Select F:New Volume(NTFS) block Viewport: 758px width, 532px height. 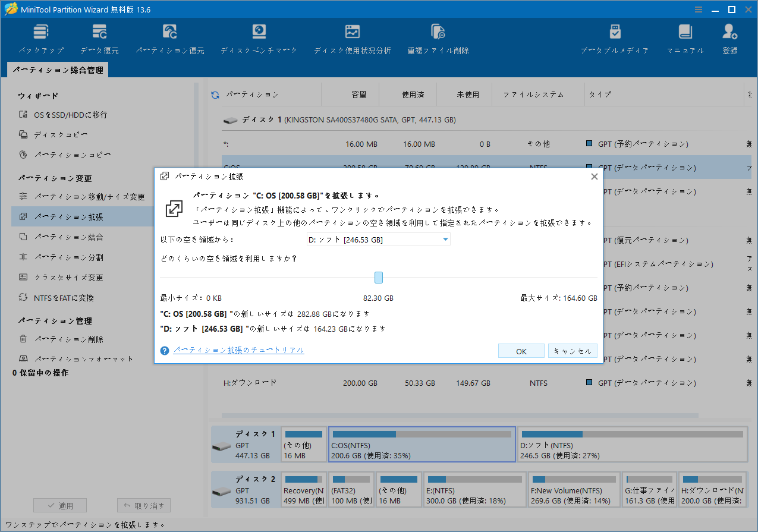click(574, 490)
